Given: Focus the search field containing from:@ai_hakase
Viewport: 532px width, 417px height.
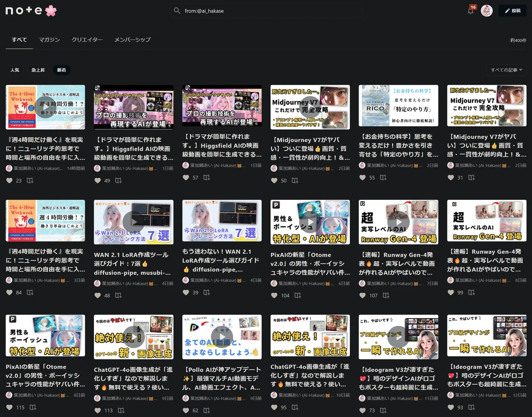Looking at the screenshot, I should pyautogui.click(x=266, y=11).
